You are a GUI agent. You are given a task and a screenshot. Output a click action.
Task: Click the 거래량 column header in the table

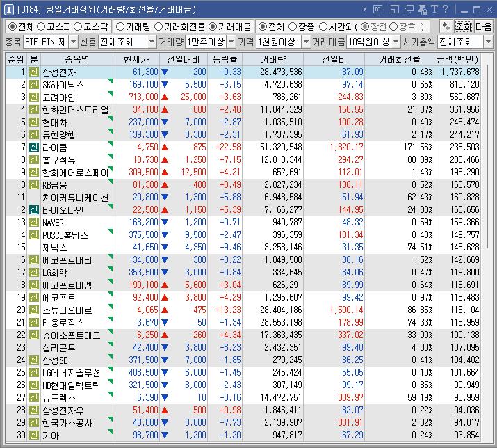click(273, 59)
